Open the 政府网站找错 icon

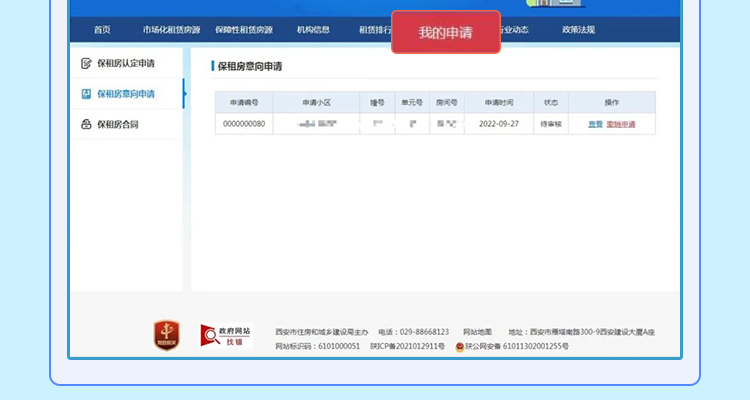pyautogui.click(x=226, y=335)
